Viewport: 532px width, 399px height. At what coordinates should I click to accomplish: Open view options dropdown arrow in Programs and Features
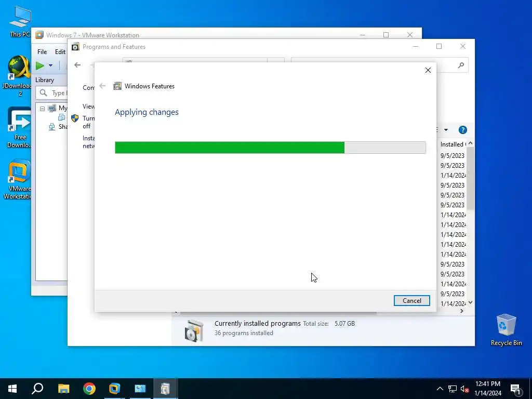(x=446, y=130)
